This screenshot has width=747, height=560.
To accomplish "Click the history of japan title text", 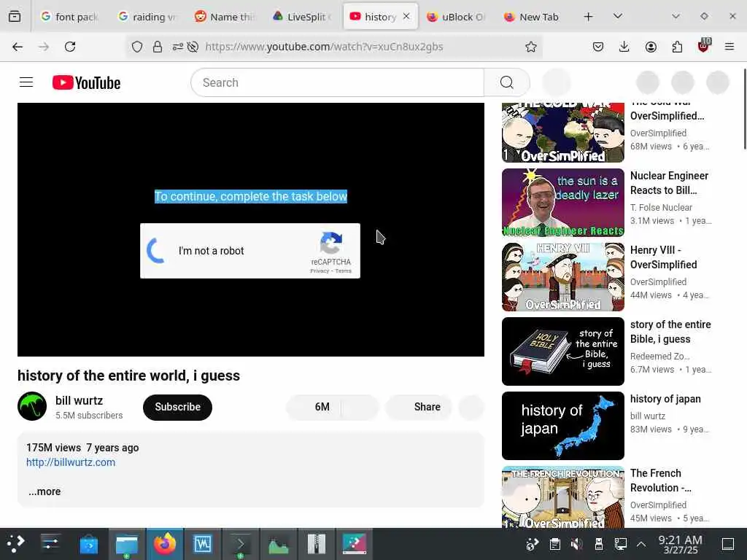I will tap(665, 399).
